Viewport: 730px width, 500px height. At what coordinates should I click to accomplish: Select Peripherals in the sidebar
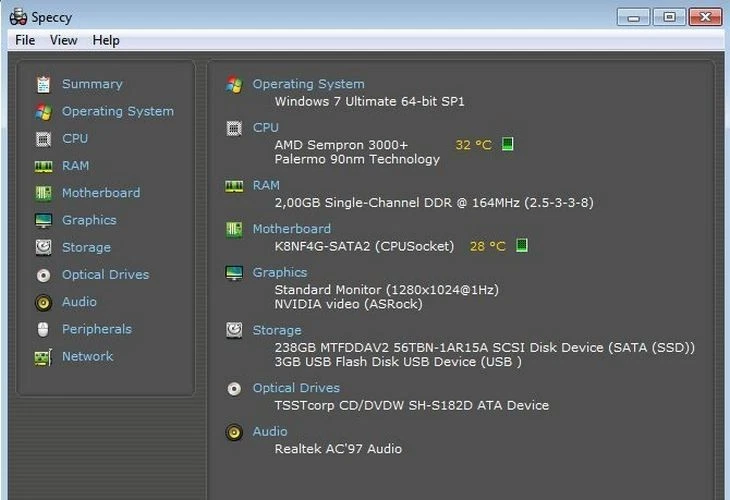[x=97, y=329]
